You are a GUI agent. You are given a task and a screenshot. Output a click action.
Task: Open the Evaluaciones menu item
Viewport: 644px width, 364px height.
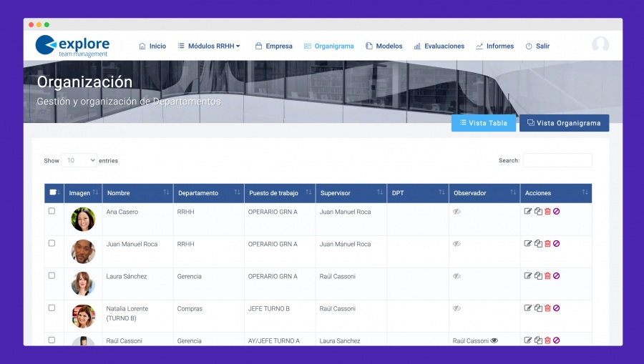pos(439,46)
